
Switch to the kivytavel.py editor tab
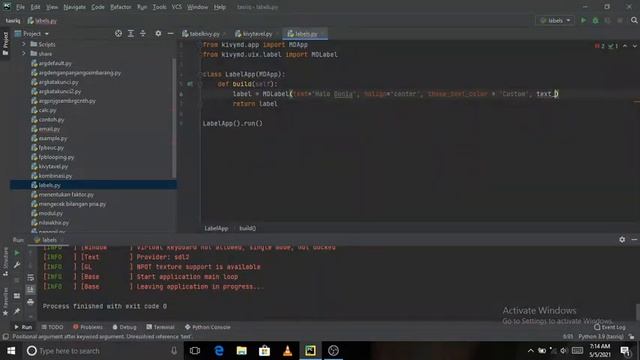254,33
